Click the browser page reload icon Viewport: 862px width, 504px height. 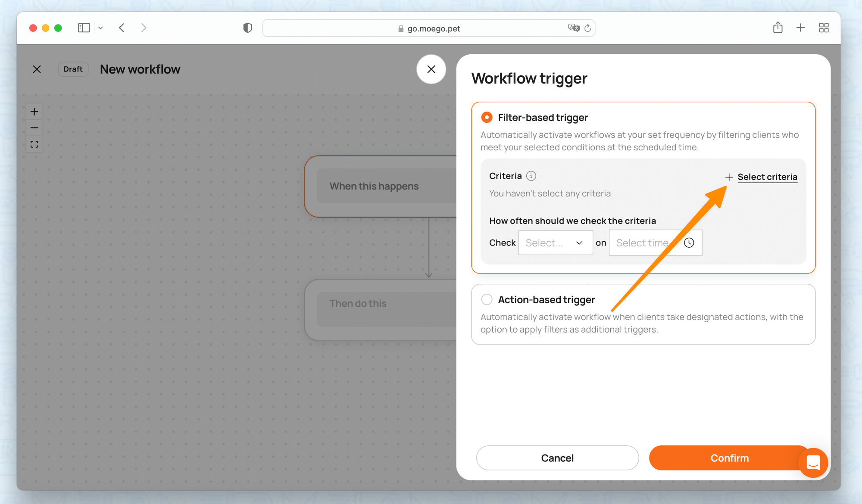tap(587, 28)
